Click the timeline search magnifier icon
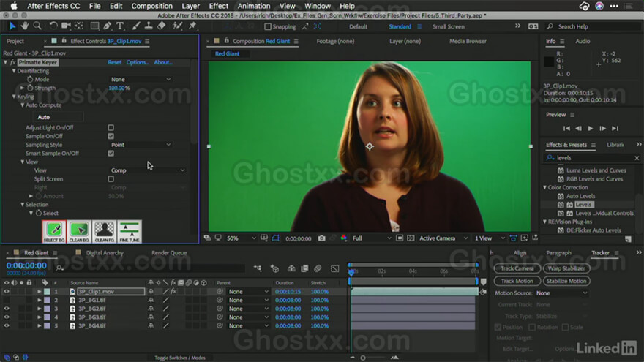Screen dimensions: 644x362 click(59, 268)
